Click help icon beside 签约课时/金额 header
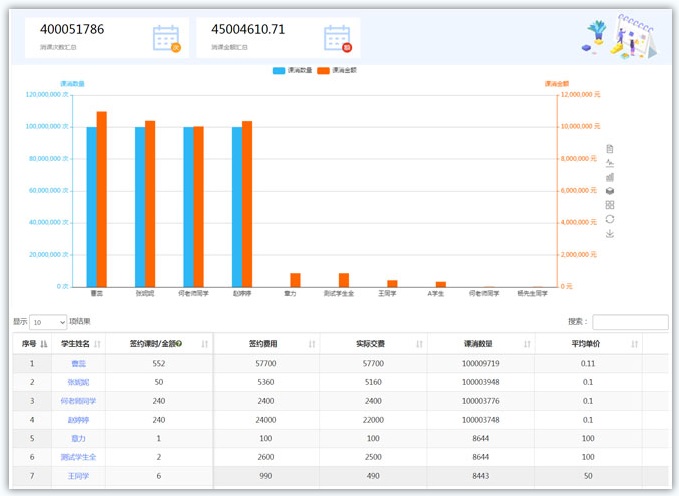 click(179, 344)
